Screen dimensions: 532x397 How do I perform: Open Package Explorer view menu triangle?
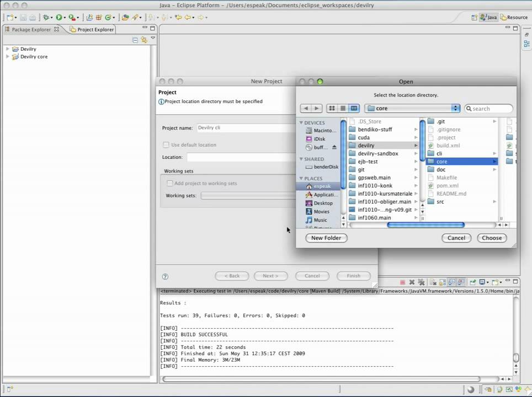coord(153,38)
